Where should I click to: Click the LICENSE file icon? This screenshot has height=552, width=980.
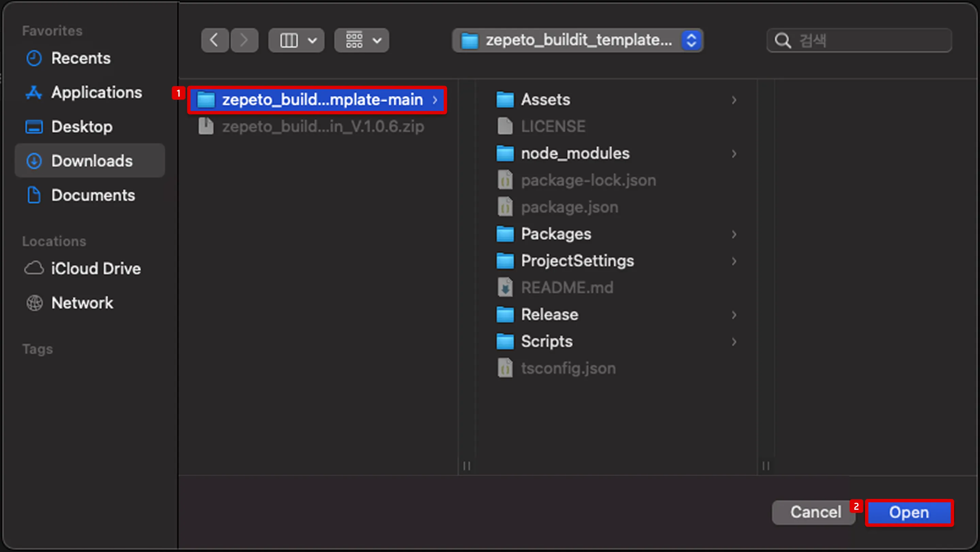505,126
